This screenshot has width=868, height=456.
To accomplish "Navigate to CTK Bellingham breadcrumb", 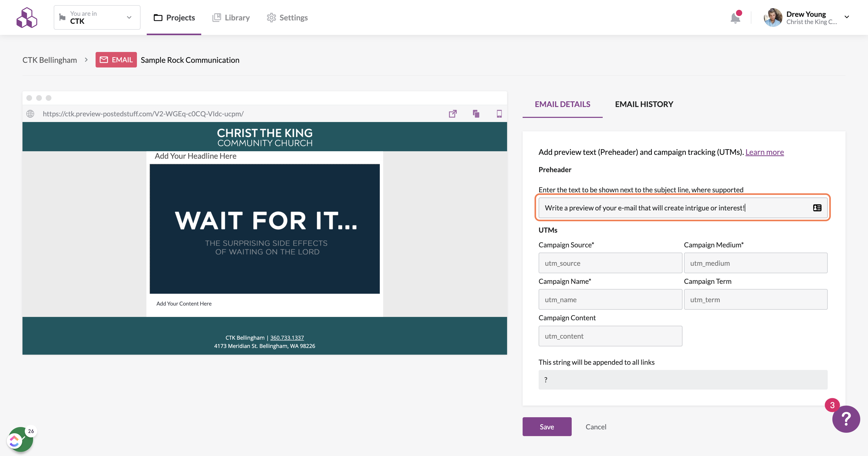I will [x=50, y=60].
